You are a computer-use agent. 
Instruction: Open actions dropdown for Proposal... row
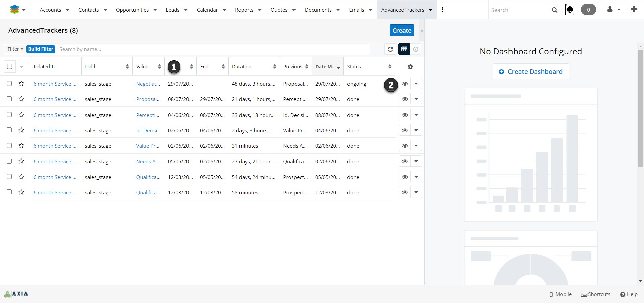(x=416, y=99)
